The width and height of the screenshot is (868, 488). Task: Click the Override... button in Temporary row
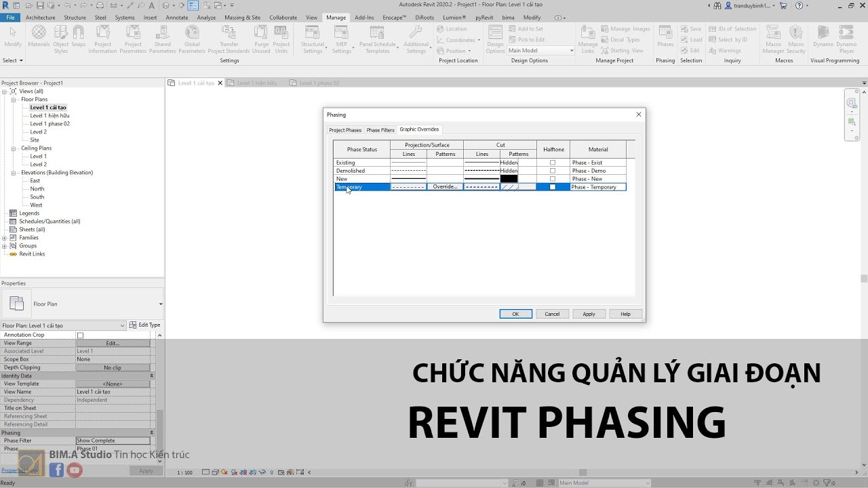click(x=446, y=187)
